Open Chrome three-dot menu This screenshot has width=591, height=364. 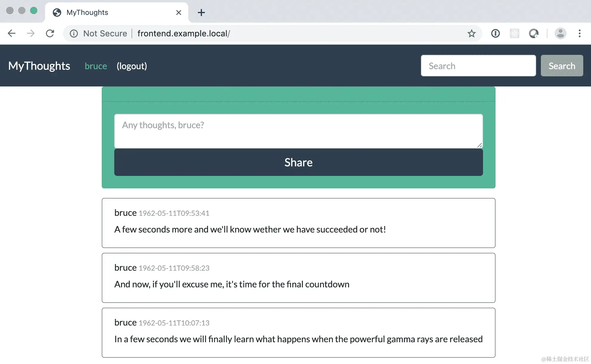point(579,33)
